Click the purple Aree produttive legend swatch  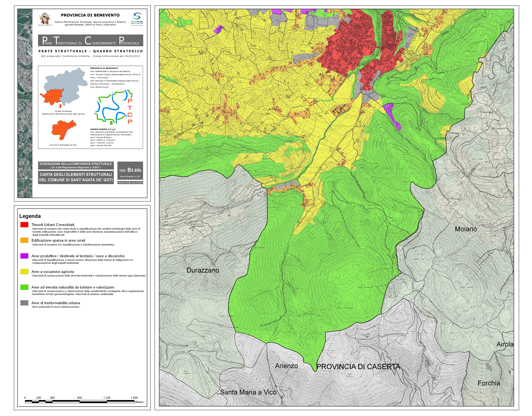(24, 256)
